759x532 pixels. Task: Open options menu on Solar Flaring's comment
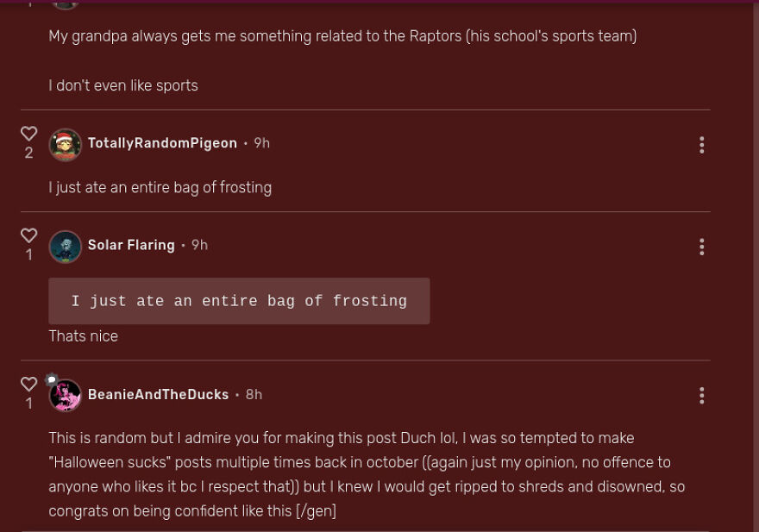[701, 247]
